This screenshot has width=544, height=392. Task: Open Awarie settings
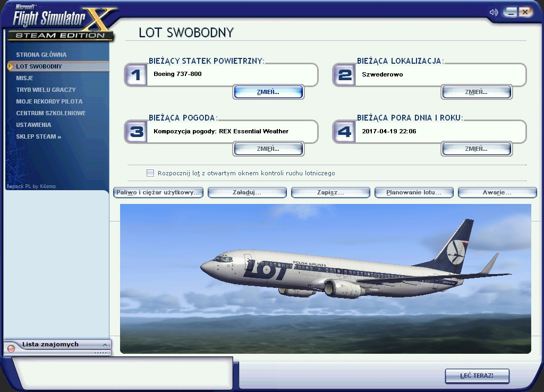click(x=497, y=192)
